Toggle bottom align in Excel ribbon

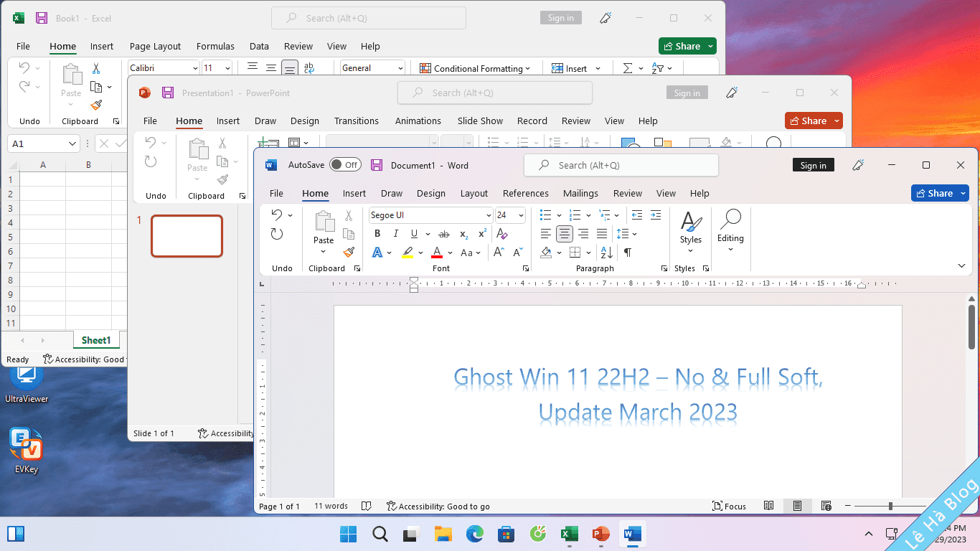pos(289,68)
